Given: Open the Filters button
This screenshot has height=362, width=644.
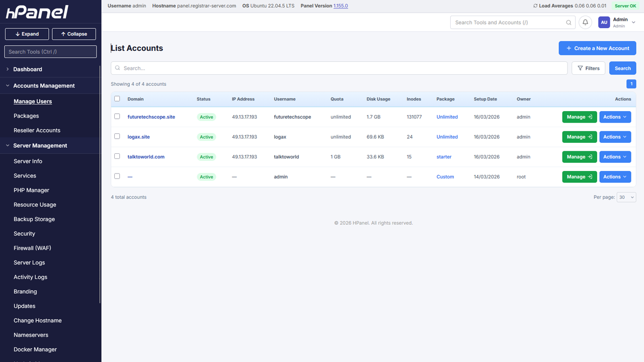Looking at the screenshot, I should pyautogui.click(x=589, y=68).
